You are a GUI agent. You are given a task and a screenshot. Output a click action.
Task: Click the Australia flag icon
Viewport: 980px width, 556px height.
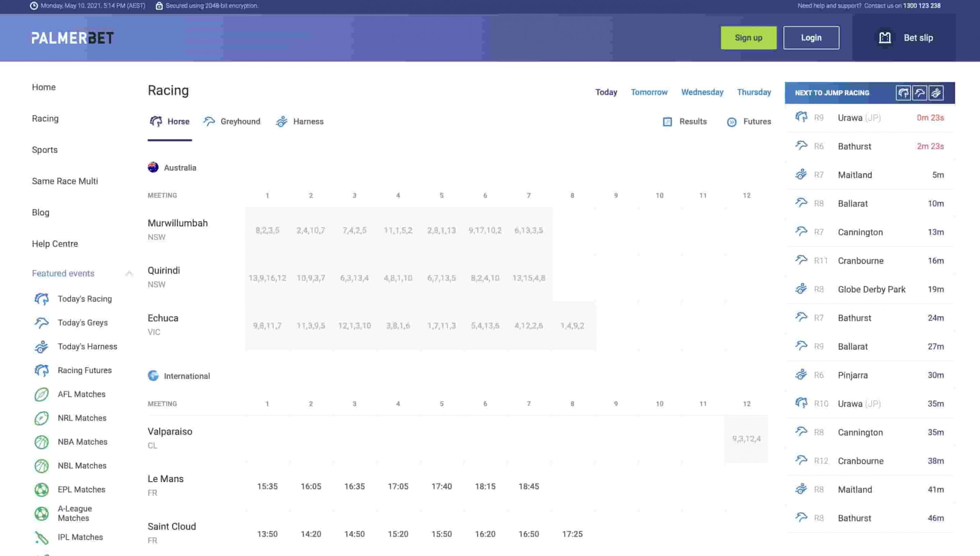(153, 167)
